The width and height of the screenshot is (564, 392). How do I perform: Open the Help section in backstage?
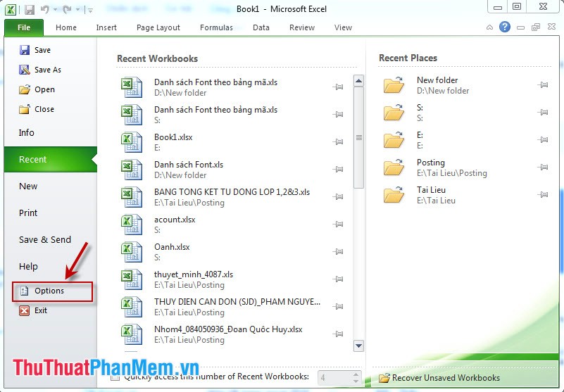[28, 267]
